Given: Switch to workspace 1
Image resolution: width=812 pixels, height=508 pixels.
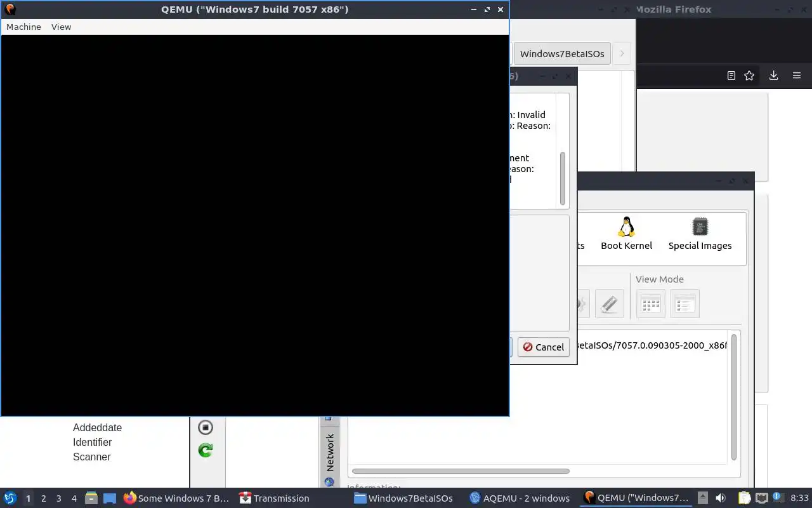Looking at the screenshot, I should click(28, 498).
